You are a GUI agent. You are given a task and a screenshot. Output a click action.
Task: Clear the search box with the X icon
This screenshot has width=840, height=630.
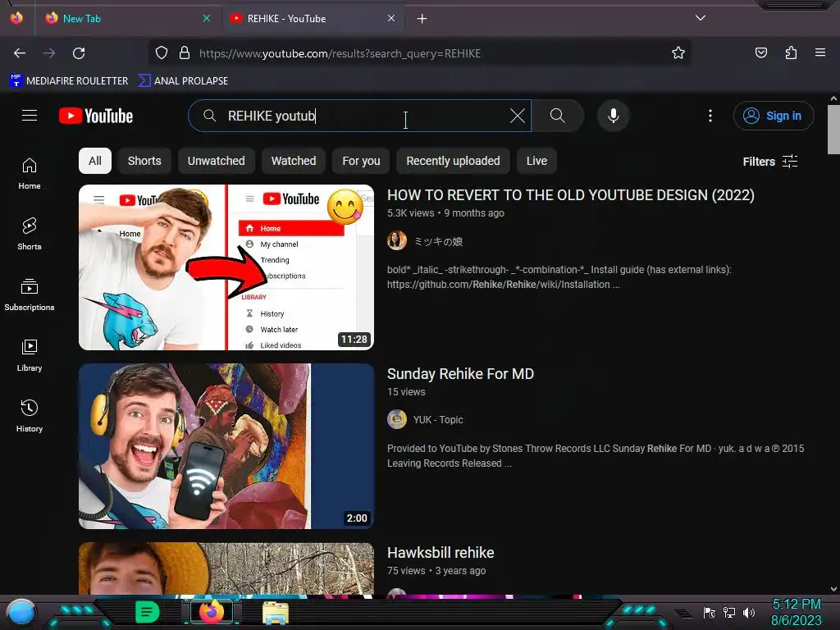(517, 116)
